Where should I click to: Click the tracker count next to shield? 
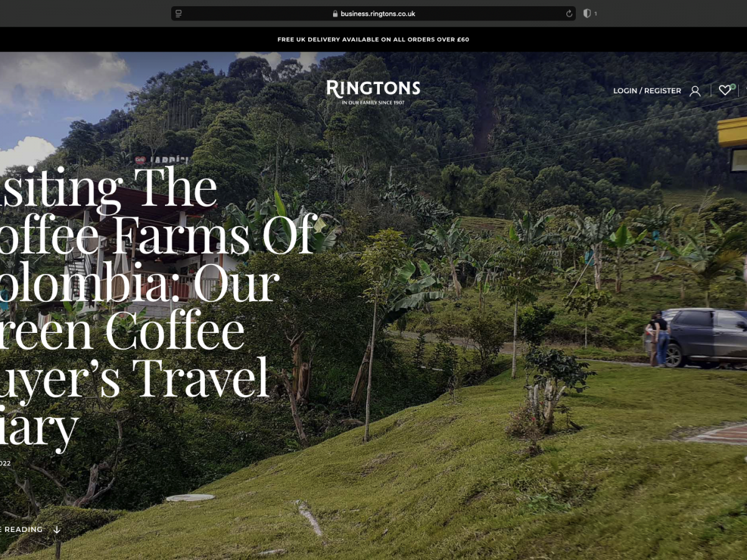pos(595,14)
